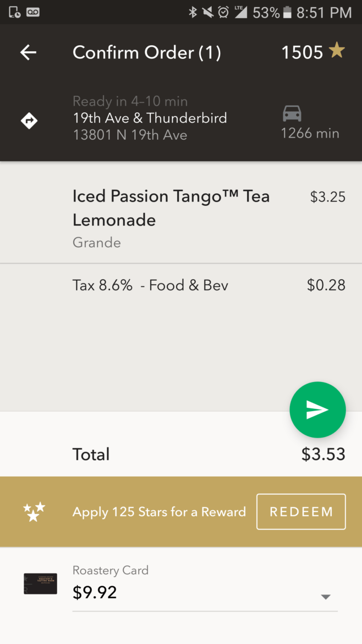Tap the $9.92 card balance field

point(205,587)
